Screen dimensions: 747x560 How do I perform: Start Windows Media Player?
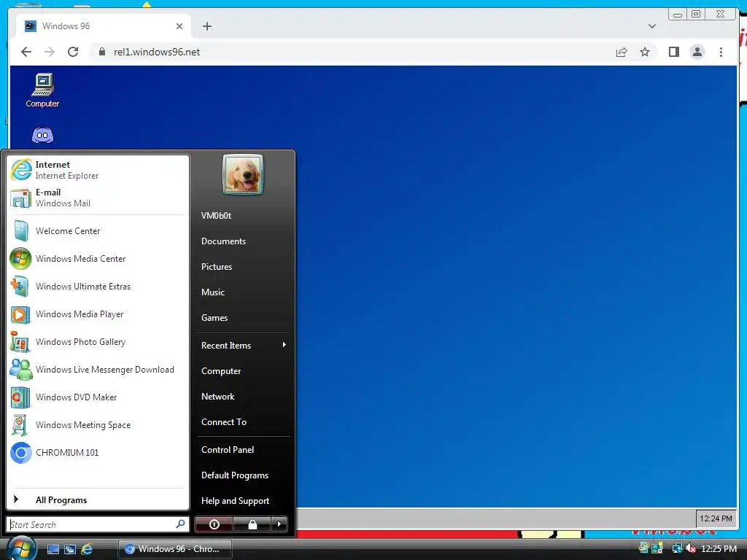click(98, 314)
